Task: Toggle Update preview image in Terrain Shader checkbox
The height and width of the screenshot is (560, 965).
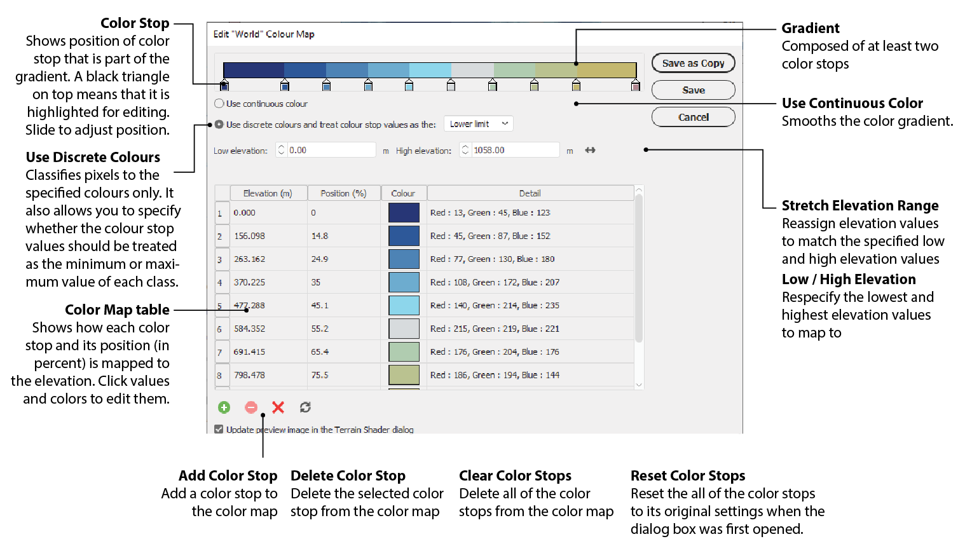Action: click(x=219, y=430)
